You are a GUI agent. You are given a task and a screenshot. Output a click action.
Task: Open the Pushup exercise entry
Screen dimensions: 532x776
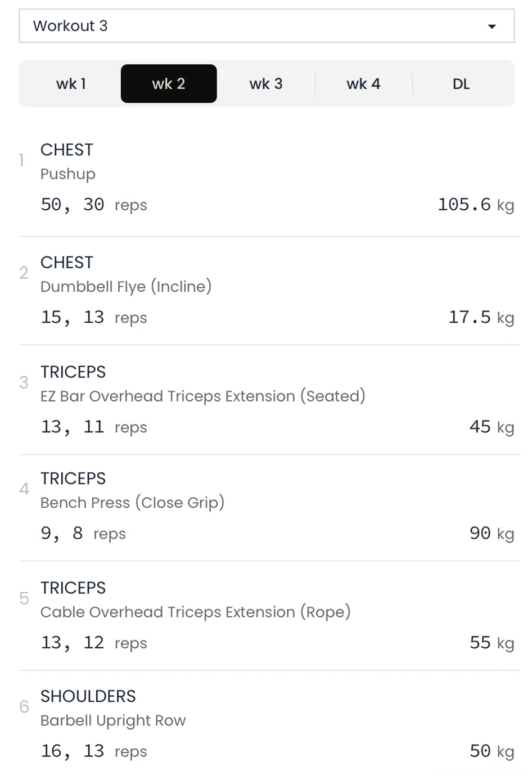tap(68, 174)
